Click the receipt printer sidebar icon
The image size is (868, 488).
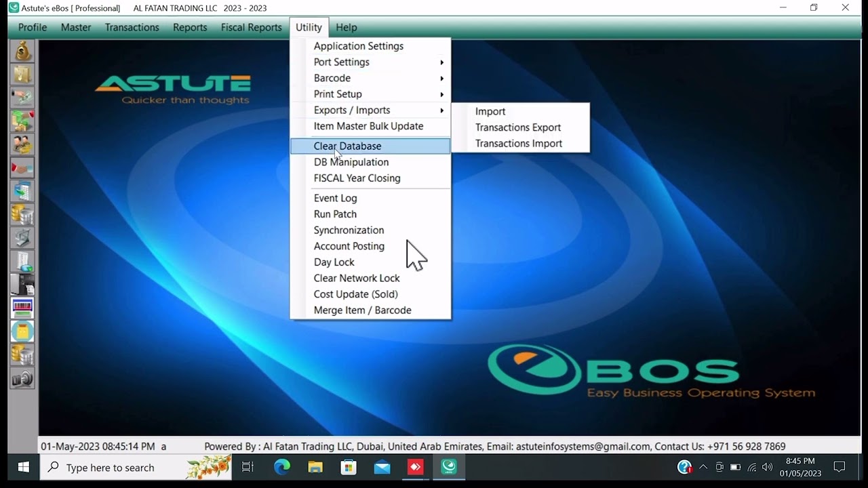[x=22, y=285]
